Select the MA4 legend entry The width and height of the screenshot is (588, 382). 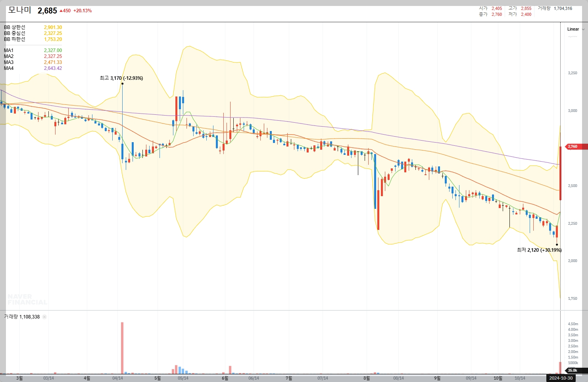(x=9, y=68)
